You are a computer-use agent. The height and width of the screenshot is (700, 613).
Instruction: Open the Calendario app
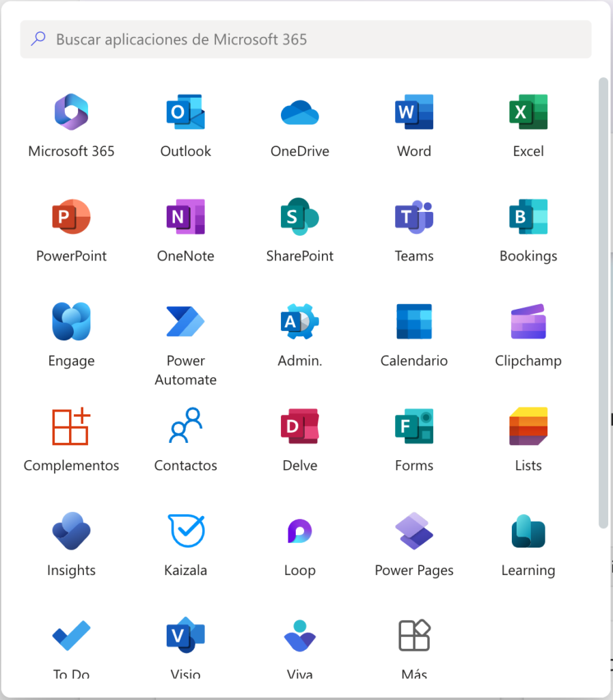pos(414,321)
